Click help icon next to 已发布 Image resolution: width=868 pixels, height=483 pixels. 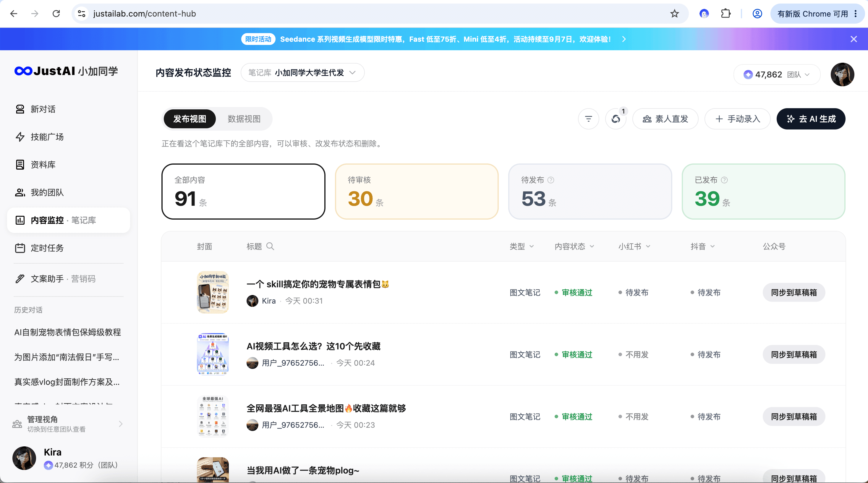[x=724, y=180]
